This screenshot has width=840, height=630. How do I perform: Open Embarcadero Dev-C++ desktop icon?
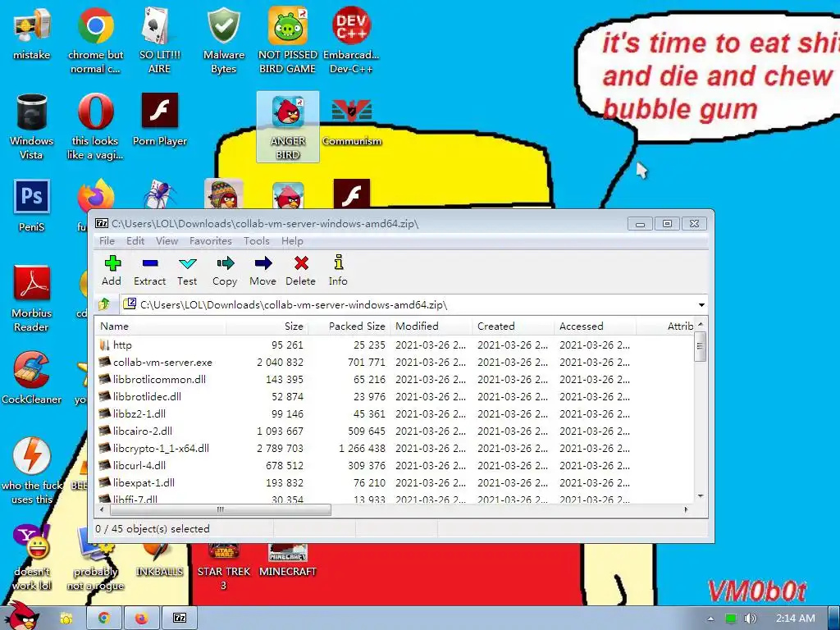[x=351, y=41]
